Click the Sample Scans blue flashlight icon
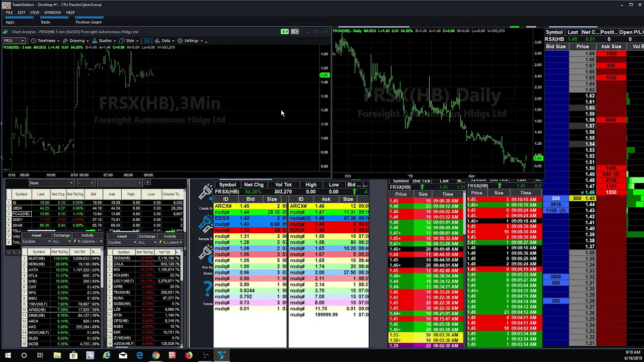The height and width of the screenshot is (362, 644). tap(206, 223)
